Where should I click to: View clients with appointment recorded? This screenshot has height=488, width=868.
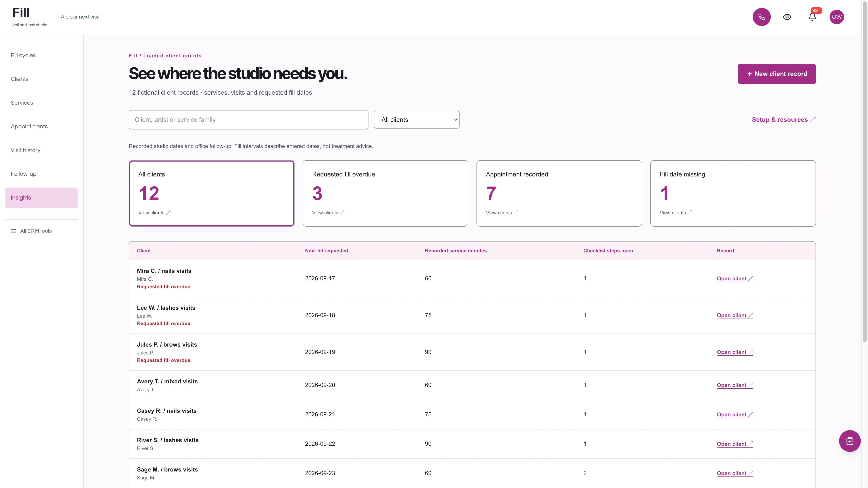(x=559, y=193)
